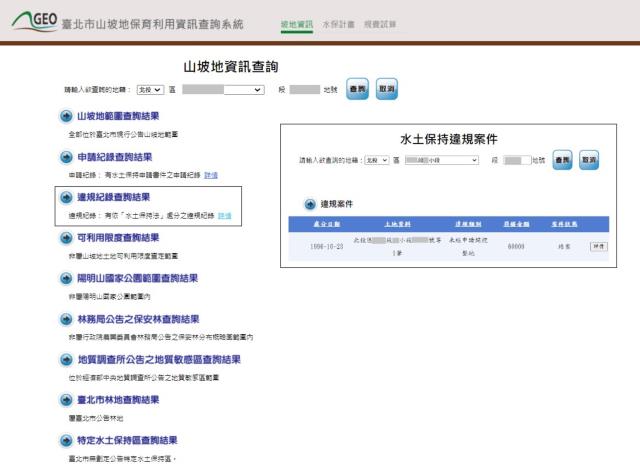Viewport: 640px width, 470px height.
Task: Select the 特定水土保持區查詢結果 heading
Action: click(x=127, y=441)
